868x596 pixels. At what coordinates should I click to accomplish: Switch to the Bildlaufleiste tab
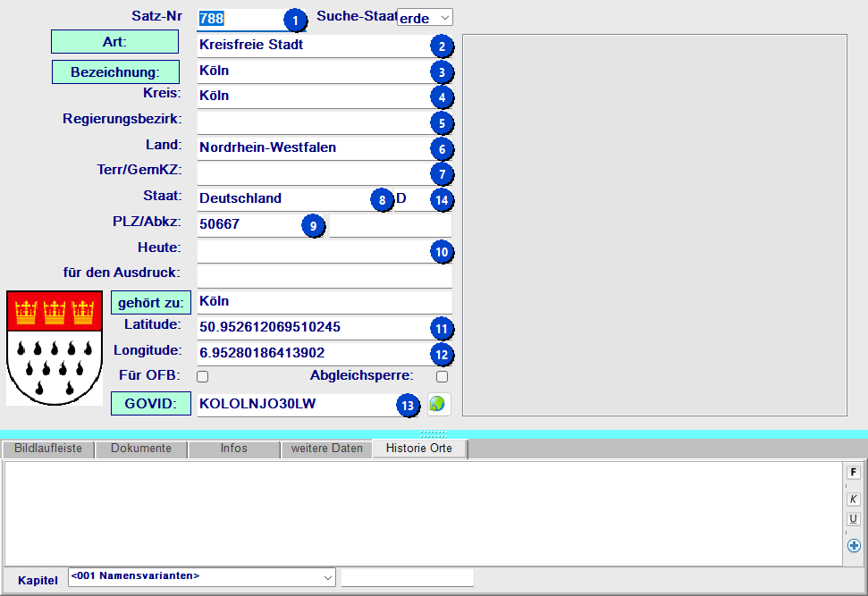click(48, 449)
